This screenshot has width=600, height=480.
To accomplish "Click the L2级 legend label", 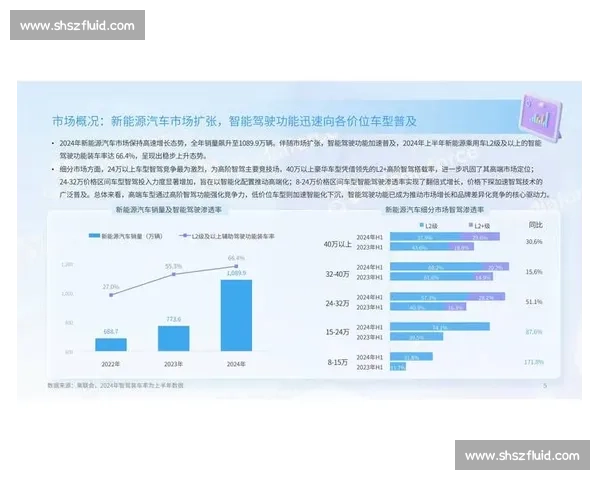I will [429, 226].
